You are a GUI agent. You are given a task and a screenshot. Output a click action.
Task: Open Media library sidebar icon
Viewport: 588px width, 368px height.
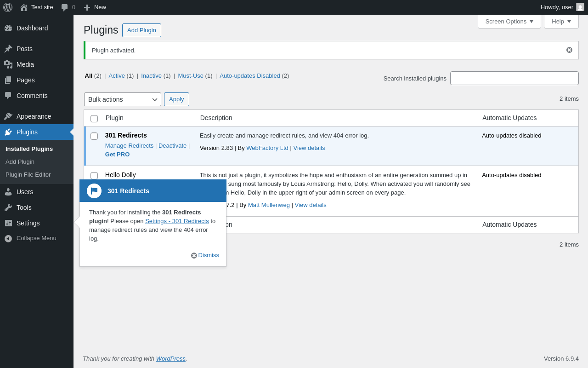coord(8,64)
